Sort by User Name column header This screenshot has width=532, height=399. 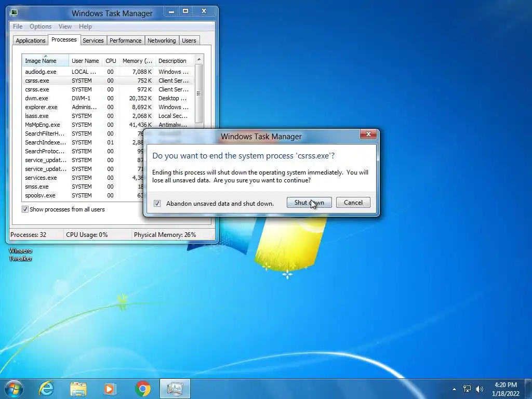(x=86, y=61)
